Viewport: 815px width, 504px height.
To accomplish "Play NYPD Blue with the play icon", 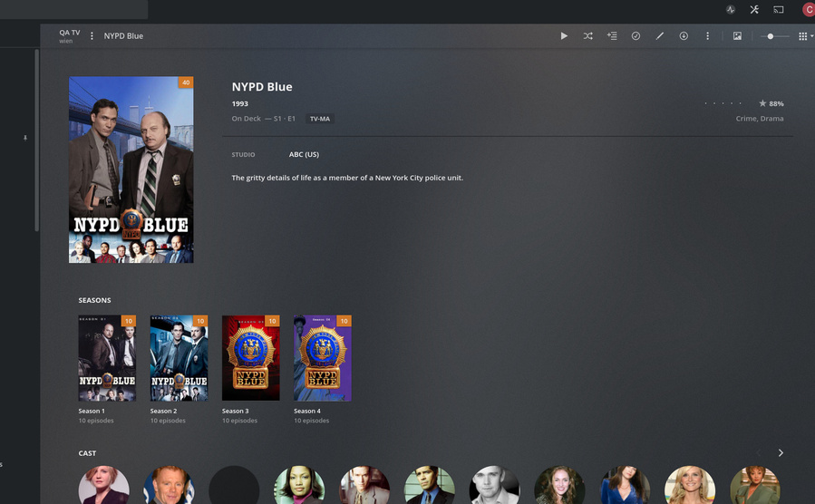I will 564,36.
